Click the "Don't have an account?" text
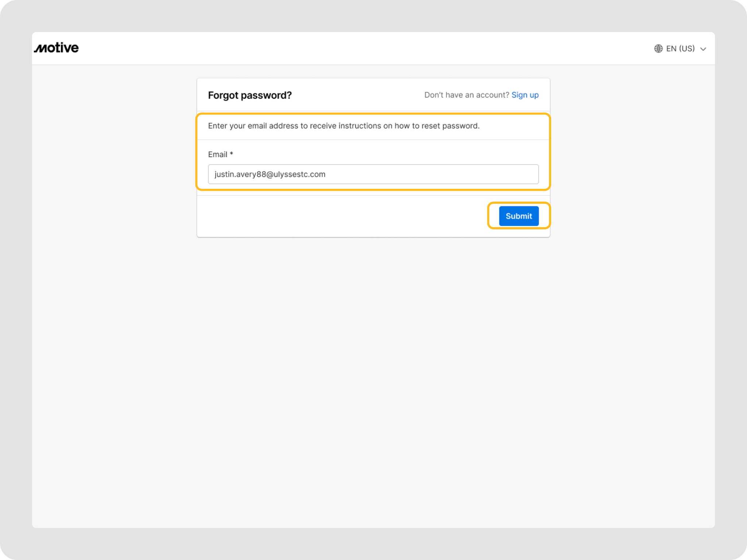 [467, 95]
